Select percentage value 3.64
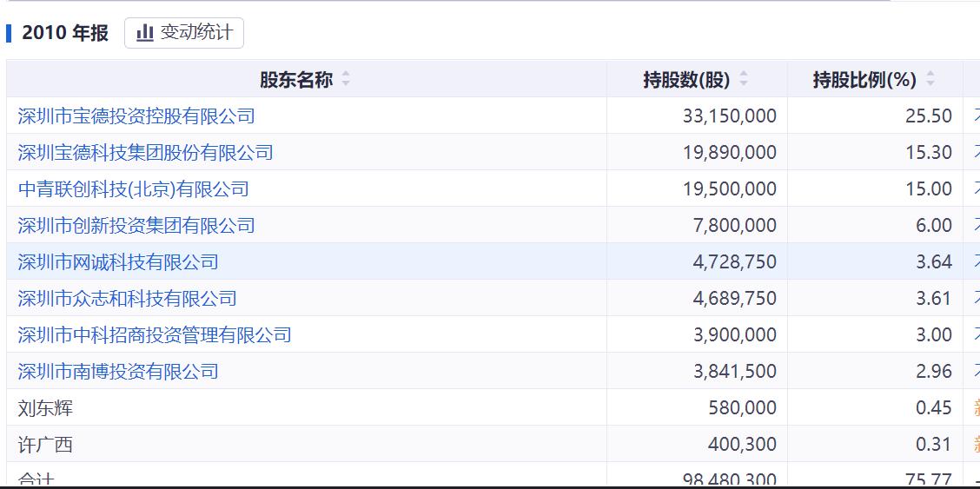The height and width of the screenshot is (489, 980). coord(934,261)
